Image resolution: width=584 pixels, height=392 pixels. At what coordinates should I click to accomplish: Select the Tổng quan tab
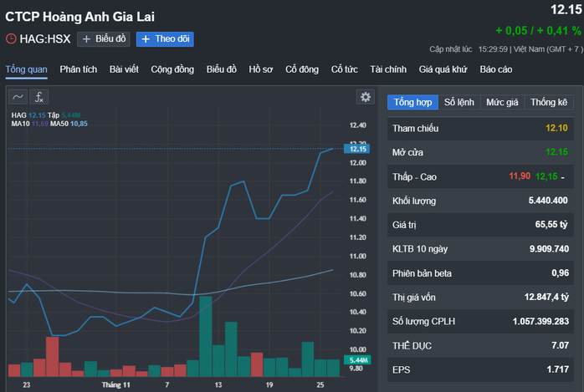point(27,69)
